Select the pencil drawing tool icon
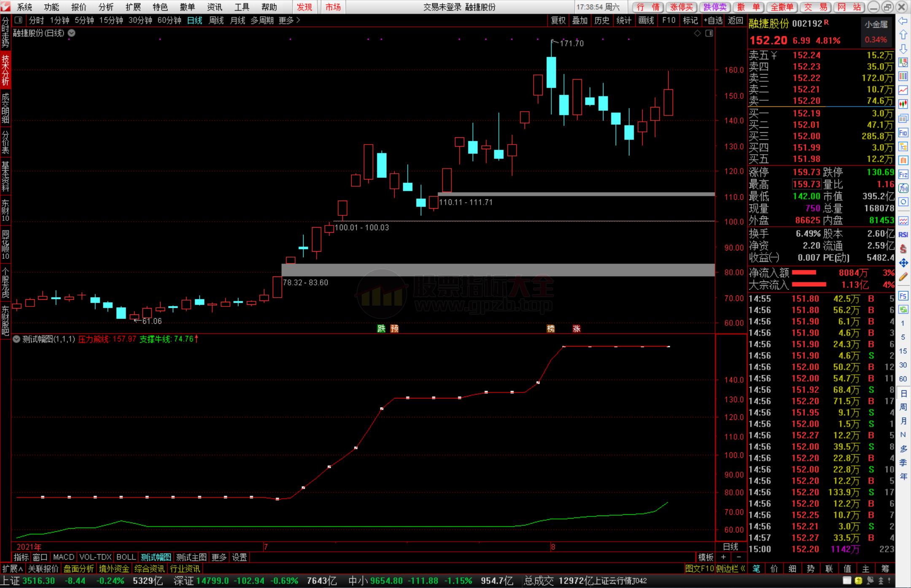Viewport: 911px width, 588px height. coord(903,277)
